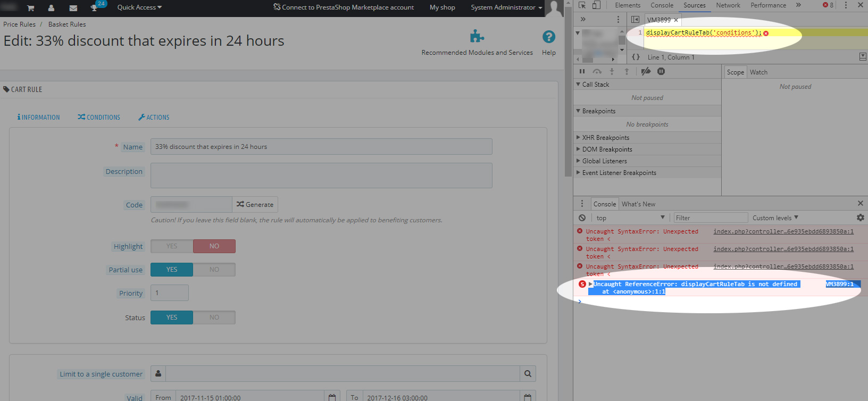Open the Performance DevTools panel
The image size is (868, 401).
[x=768, y=5]
